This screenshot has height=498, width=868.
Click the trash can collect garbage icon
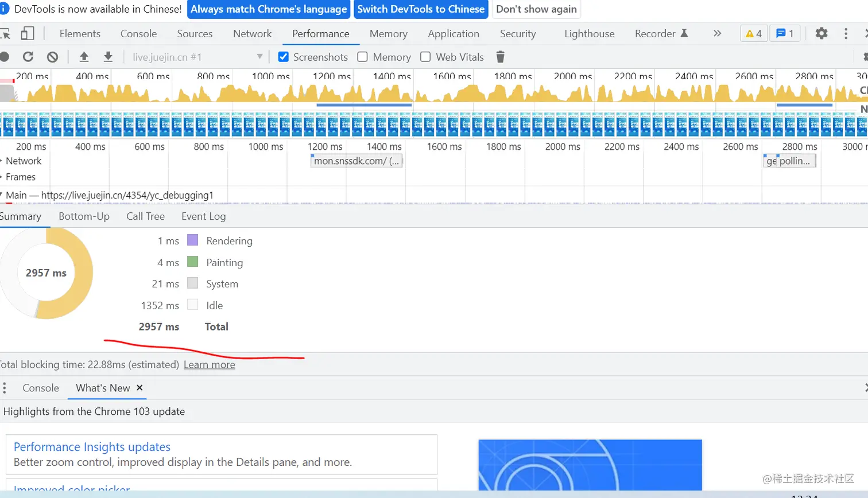point(500,57)
